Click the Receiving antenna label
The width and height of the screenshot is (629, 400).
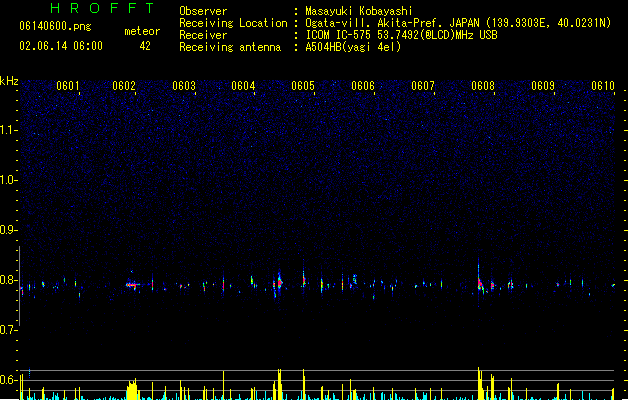[230, 47]
